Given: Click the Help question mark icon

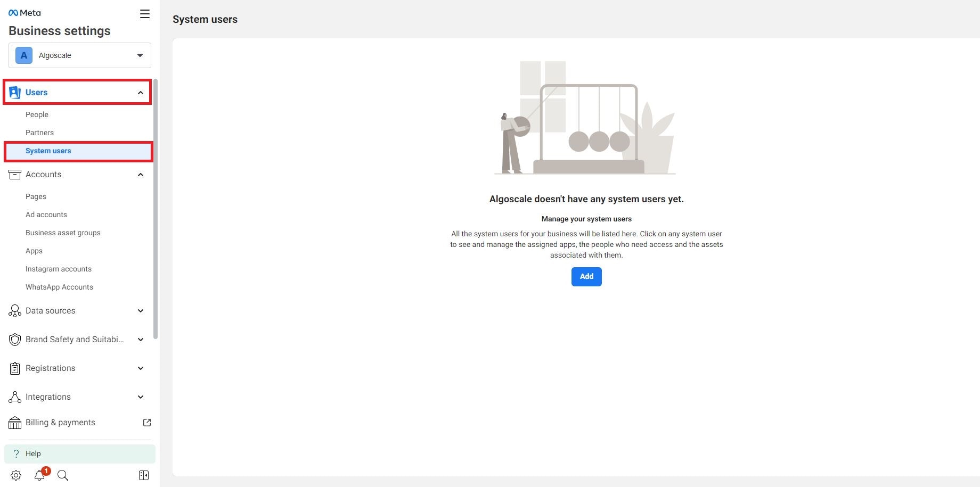Looking at the screenshot, I should (x=16, y=453).
